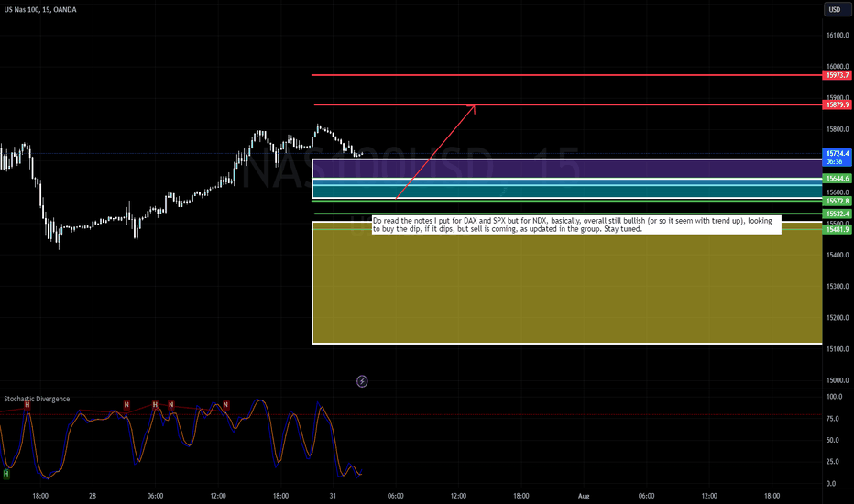Click the 15200.0 price axis value
The width and height of the screenshot is (854, 504).
click(x=838, y=318)
